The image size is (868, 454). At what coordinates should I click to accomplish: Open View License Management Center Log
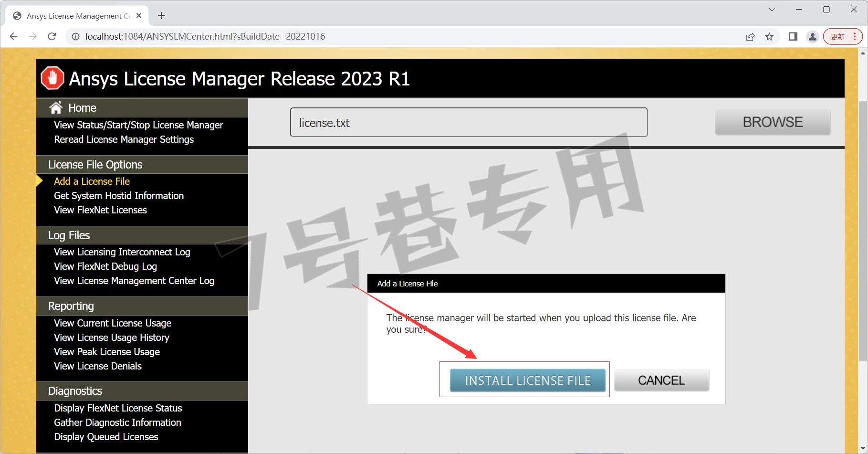tap(134, 281)
